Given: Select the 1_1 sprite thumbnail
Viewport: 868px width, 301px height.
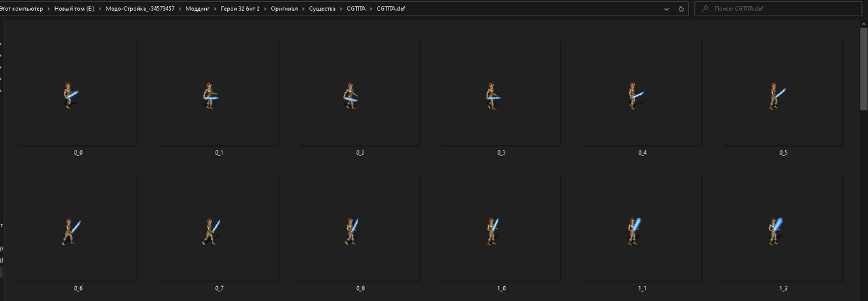Looking at the screenshot, I should tap(642, 227).
